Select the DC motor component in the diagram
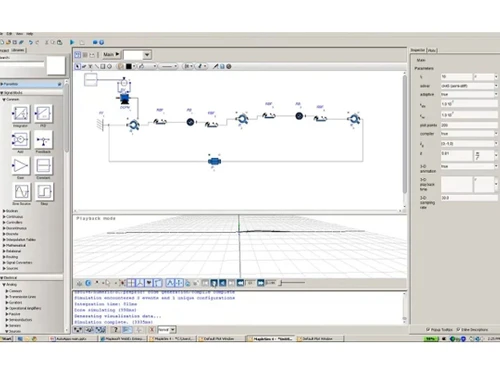This screenshot has height=375, width=500. [x=125, y=99]
